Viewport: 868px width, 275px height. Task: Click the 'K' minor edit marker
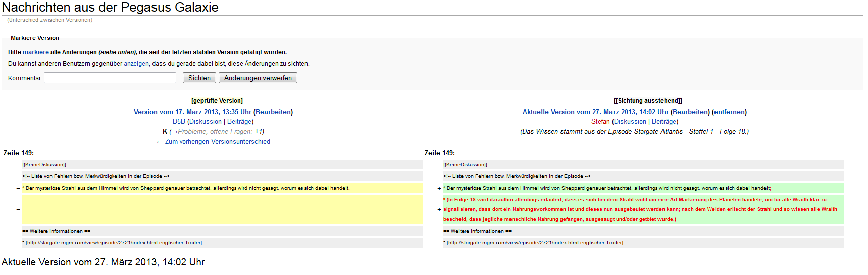coord(165,132)
